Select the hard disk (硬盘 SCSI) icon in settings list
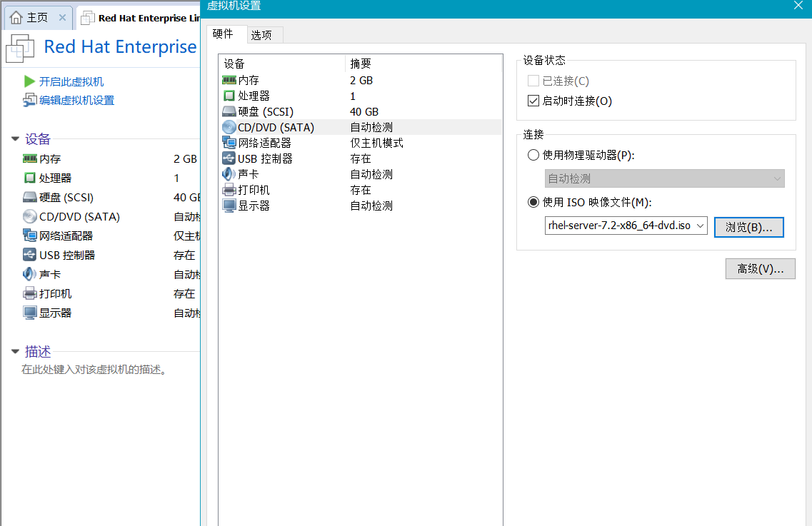 (x=229, y=112)
